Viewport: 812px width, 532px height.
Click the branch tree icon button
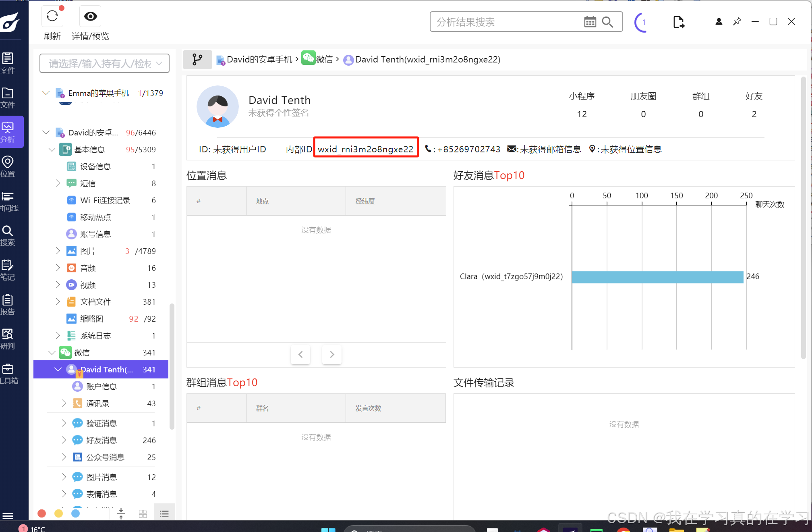(197, 60)
